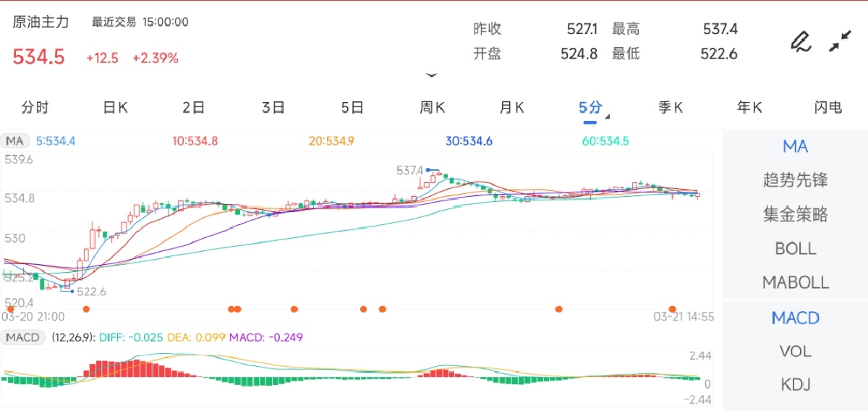868x411 pixels.
Task: Select the 集金策略 indicator
Action: coord(795,214)
